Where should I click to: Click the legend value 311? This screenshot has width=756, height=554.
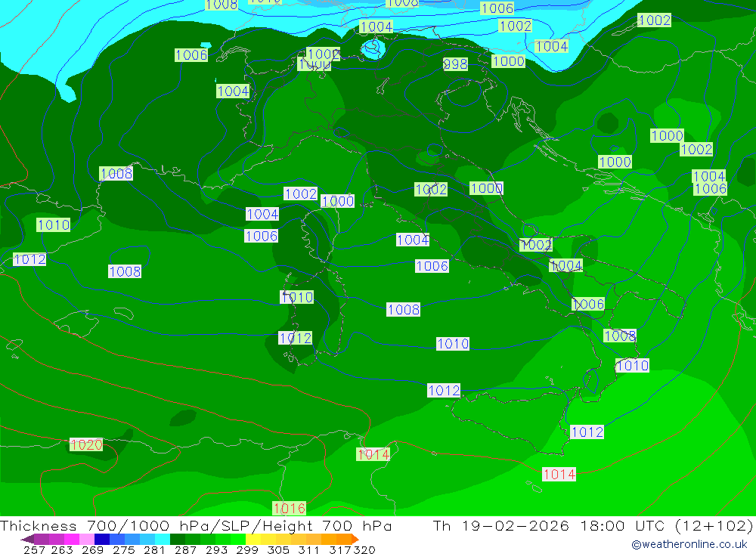pos(308,549)
